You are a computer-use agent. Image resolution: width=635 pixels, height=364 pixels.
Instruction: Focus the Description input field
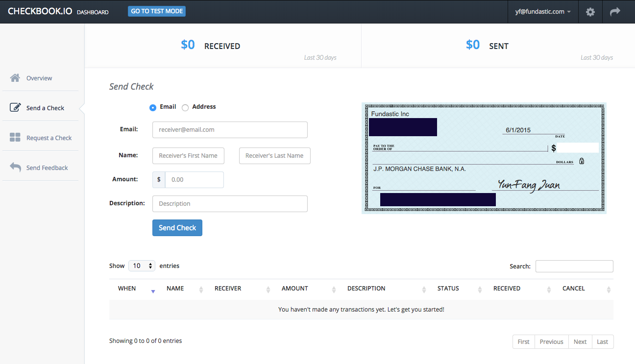pos(230,204)
